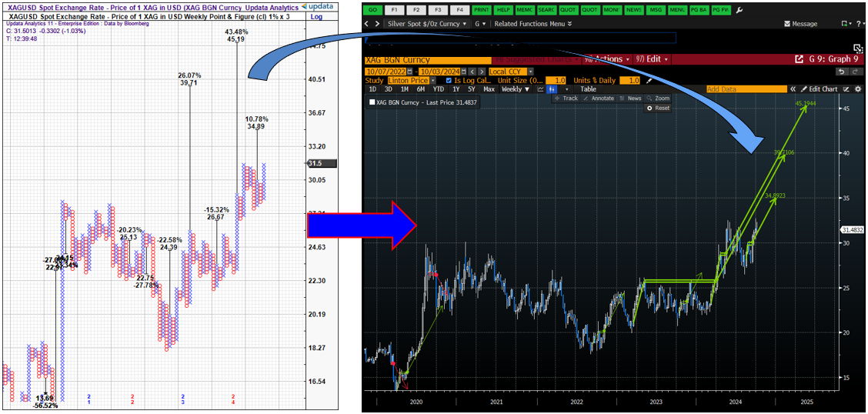Click the NEWS key in top bar
The image size is (868, 414).
[x=634, y=10]
